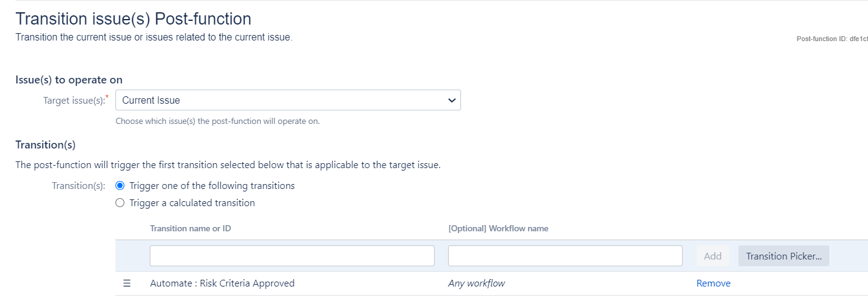
Task: Click the '[Optional] Workflow name' column header
Action: [498, 228]
